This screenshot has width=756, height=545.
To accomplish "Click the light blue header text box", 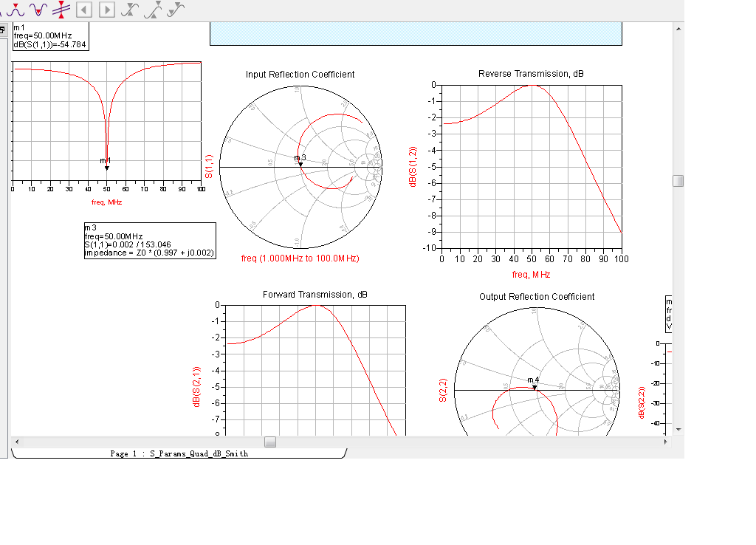I will (416, 34).
